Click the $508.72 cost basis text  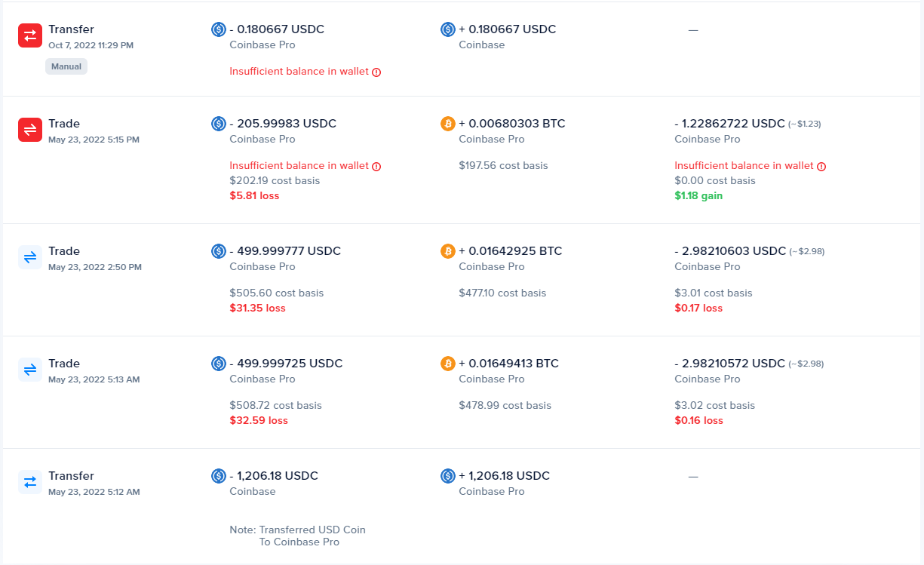tap(276, 406)
